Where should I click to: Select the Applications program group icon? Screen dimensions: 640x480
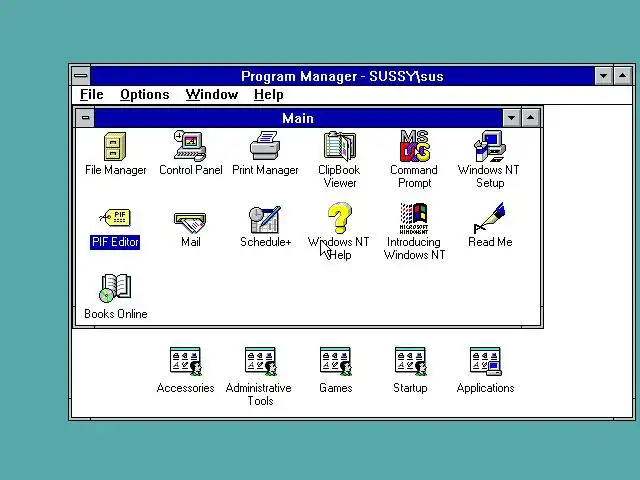click(485, 361)
